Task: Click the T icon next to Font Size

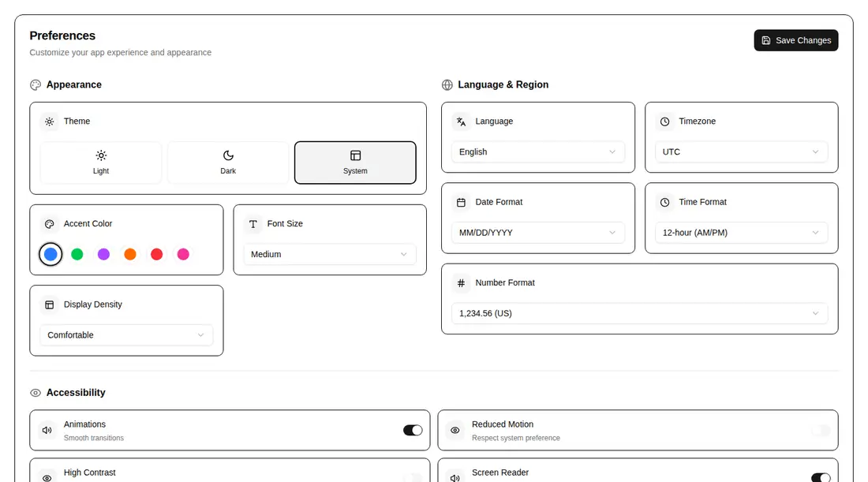Action: pos(253,224)
